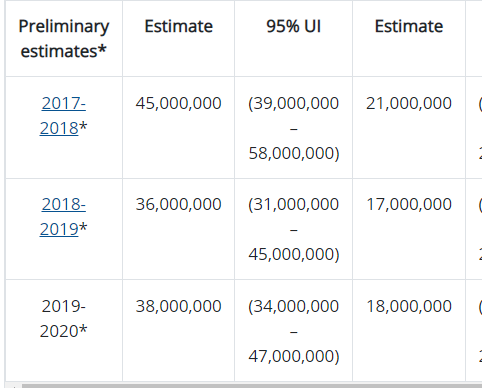Click the first Estimate column header
The height and width of the screenshot is (388, 482).
tap(178, 26)
